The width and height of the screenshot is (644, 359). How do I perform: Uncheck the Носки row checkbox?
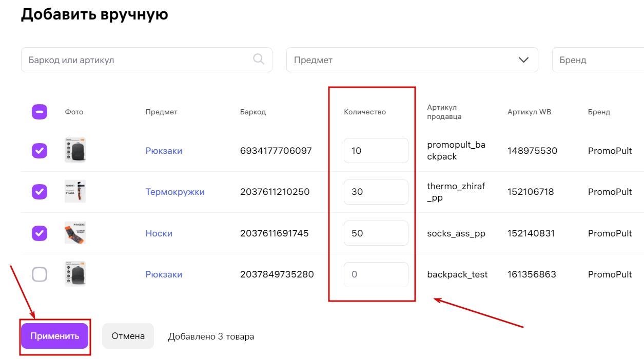pyautogui.click(x=40, y=233)
